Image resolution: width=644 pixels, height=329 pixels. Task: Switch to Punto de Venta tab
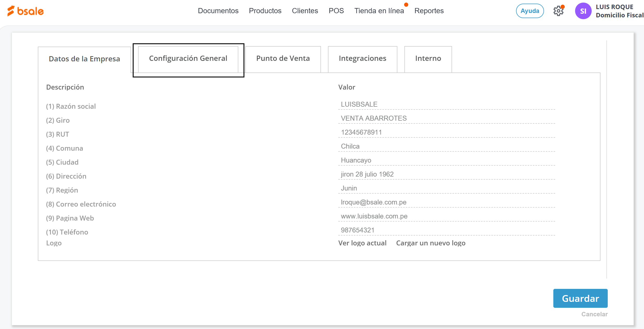pyautogui.click(x=283, y=59)
